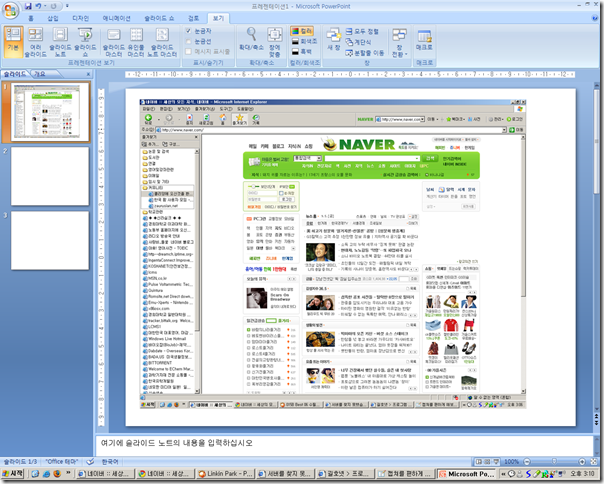Click Normal view button in status bar
The height and width of the screenshot is (484, 604).
point(478,461)
